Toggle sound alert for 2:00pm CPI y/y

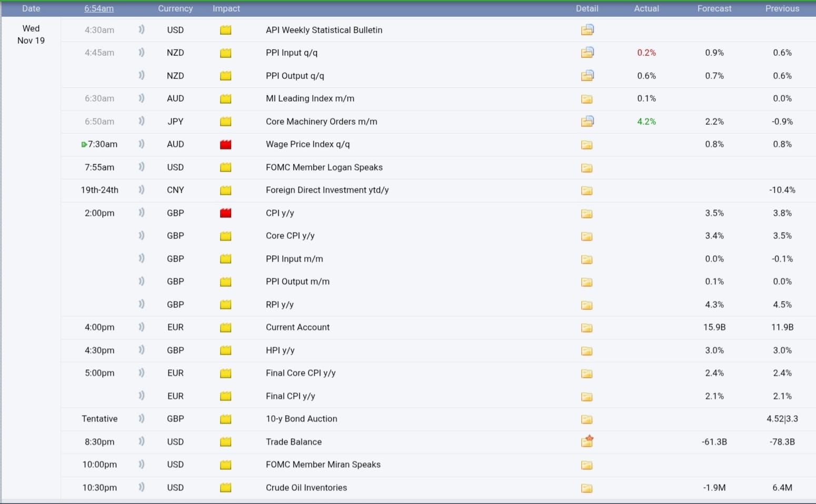pos(141,213)
